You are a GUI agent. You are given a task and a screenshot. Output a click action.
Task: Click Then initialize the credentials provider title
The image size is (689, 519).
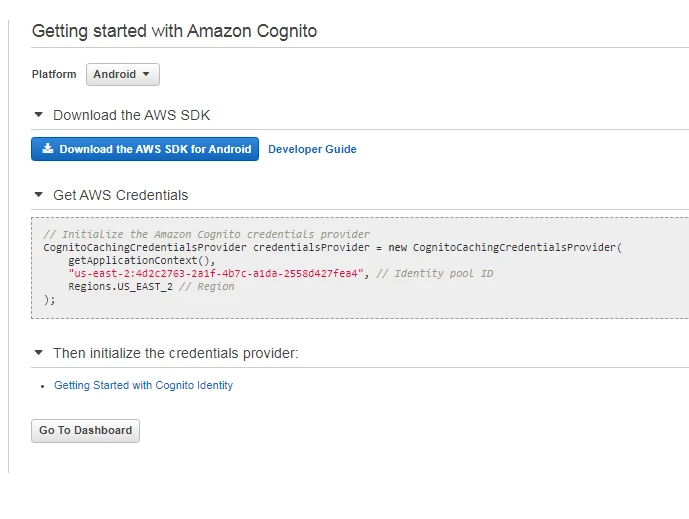[175, 353]
